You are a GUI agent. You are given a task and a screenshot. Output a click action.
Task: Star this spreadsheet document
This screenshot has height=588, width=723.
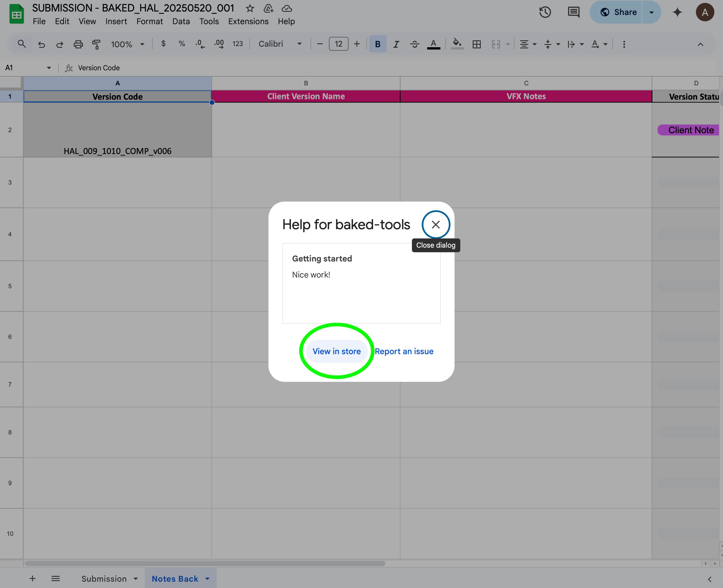(250, 8)
